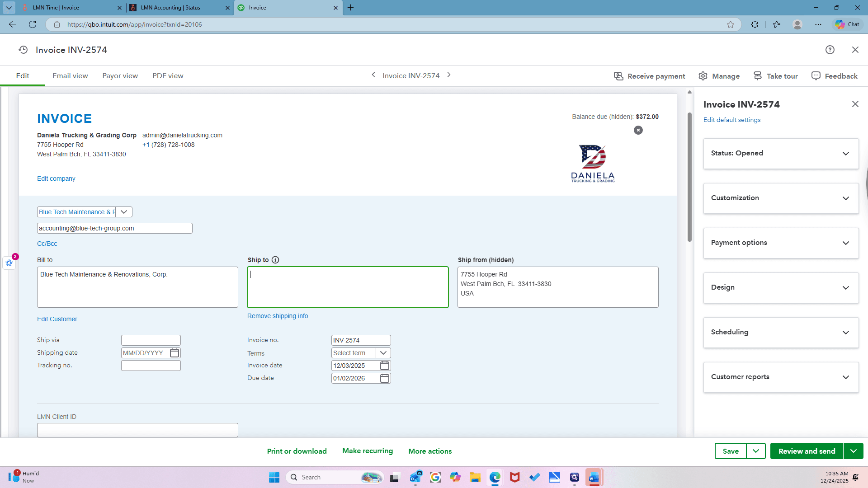The image size is (868, 488).
Task: Open the browser extensions icon
Action: (x=755, y=24)
